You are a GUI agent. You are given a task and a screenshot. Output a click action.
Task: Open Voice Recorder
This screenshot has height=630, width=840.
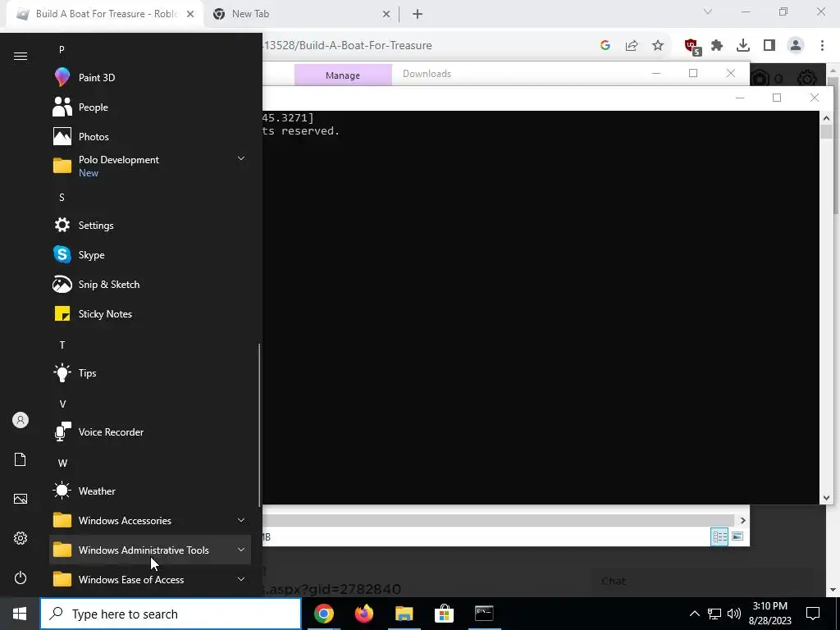click(150, 431)
